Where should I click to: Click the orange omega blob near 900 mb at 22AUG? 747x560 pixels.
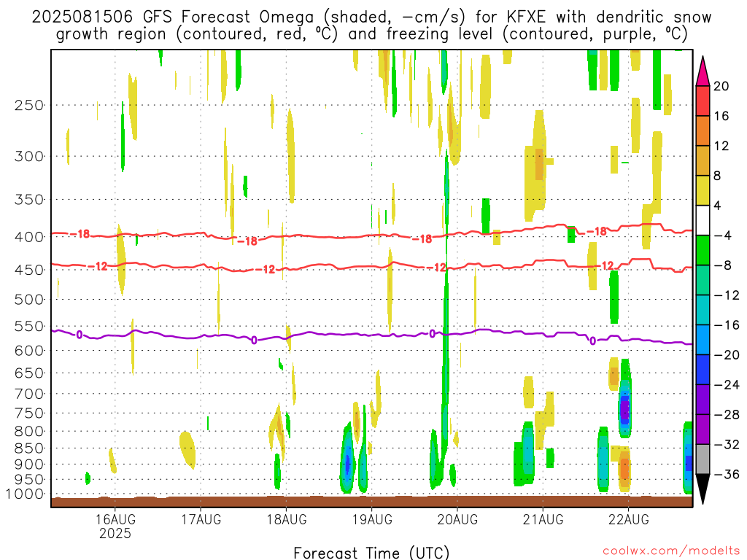[624, 469]
